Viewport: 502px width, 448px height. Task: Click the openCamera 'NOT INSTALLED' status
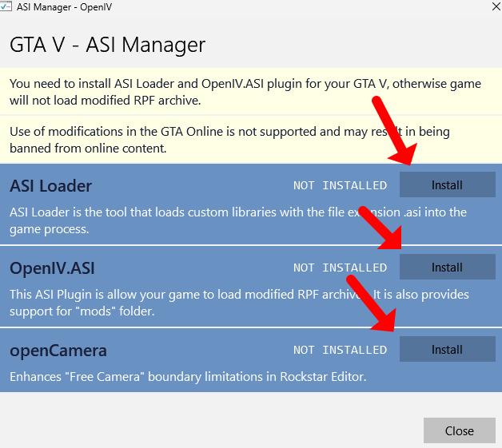[x=340, y=351]
